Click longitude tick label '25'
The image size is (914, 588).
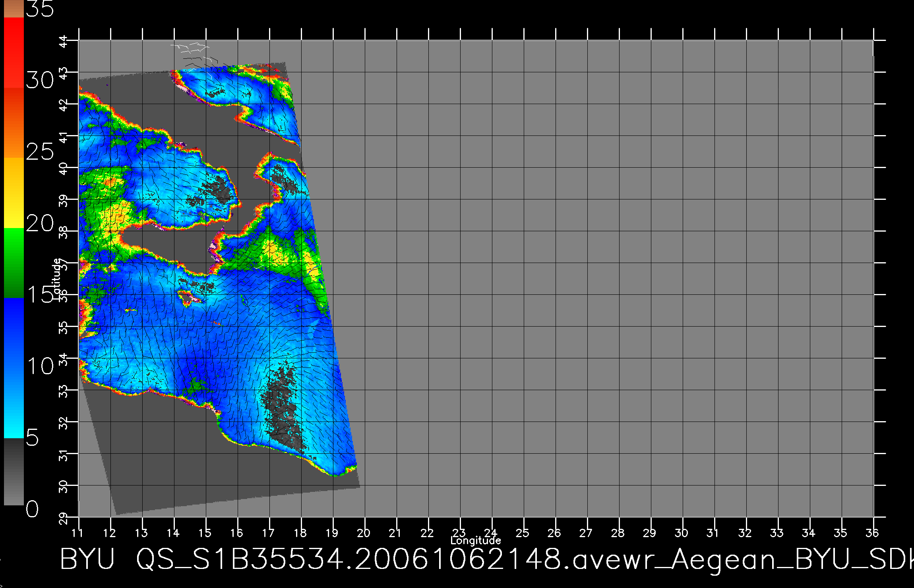pyautogui.click(x=523, y=533)
